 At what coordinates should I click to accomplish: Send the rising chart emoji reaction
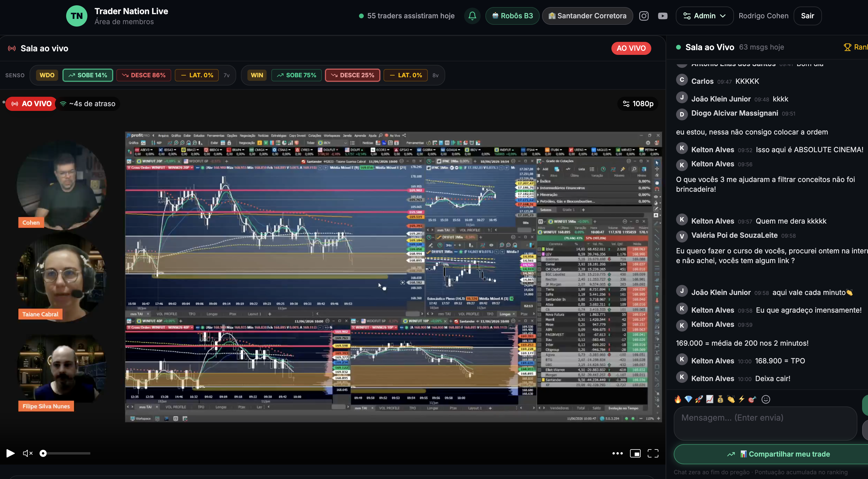point(709,399)
